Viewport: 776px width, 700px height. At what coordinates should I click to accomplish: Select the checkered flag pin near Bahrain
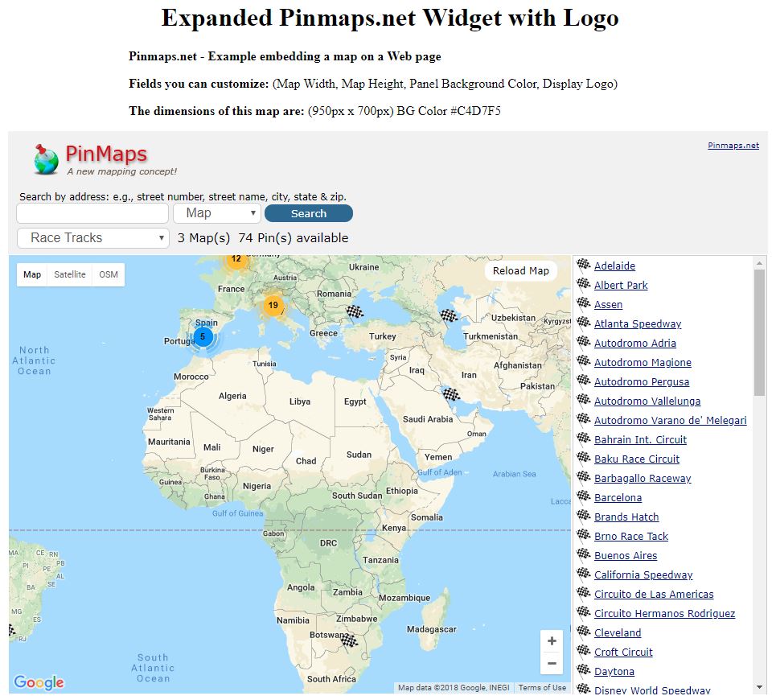(x=451, y=394)
